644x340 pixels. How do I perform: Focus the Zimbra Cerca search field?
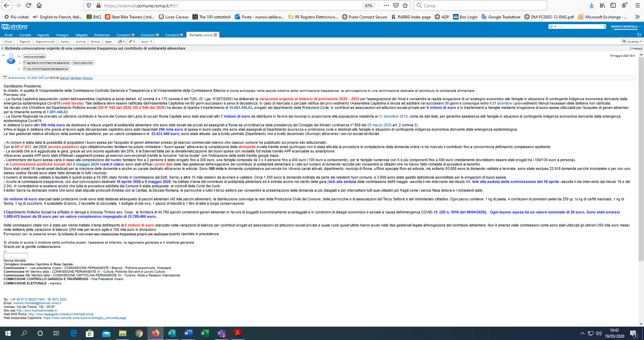(580, 26)
